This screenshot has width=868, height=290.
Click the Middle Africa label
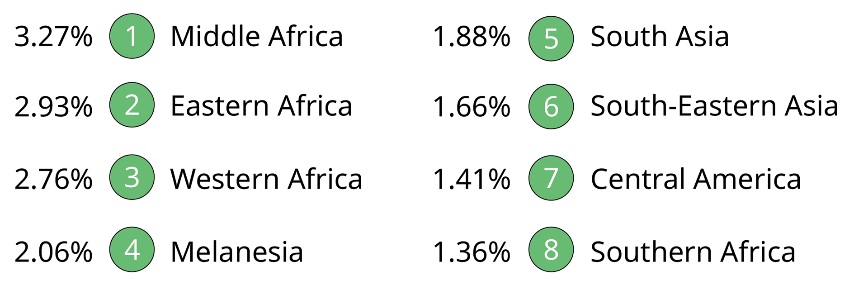pyautogui.click(x=256, y=36)
